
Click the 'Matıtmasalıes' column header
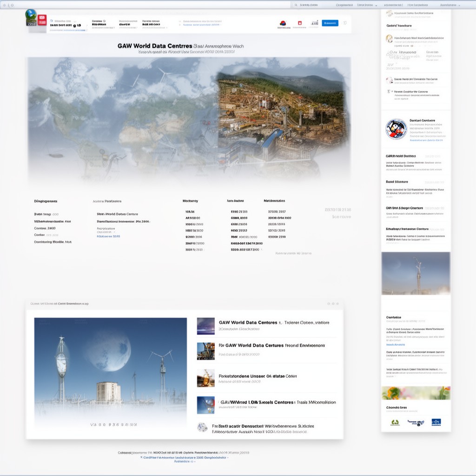coord(274,201)
